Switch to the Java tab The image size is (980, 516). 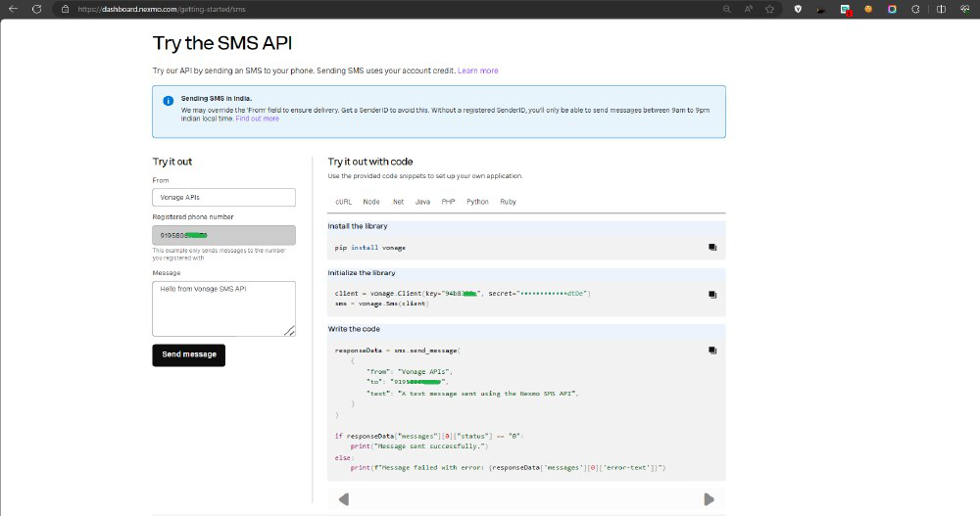click(422, 202)
